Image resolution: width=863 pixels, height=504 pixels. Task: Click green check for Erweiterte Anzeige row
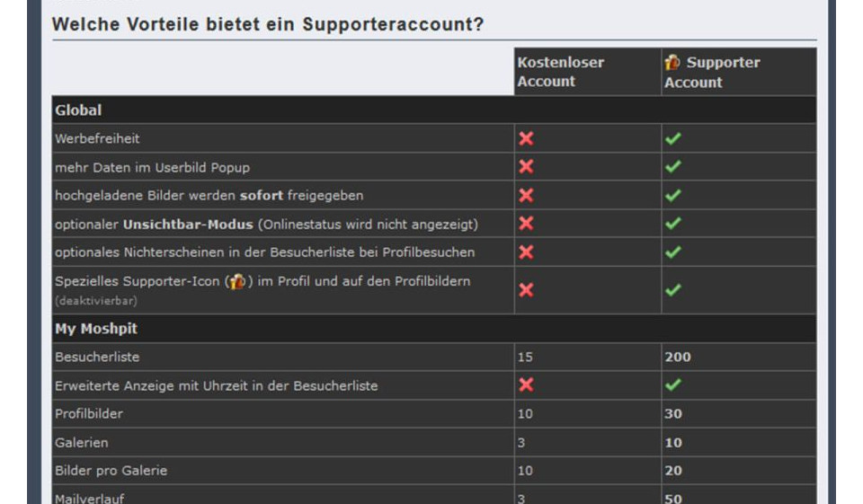point(672,385)
